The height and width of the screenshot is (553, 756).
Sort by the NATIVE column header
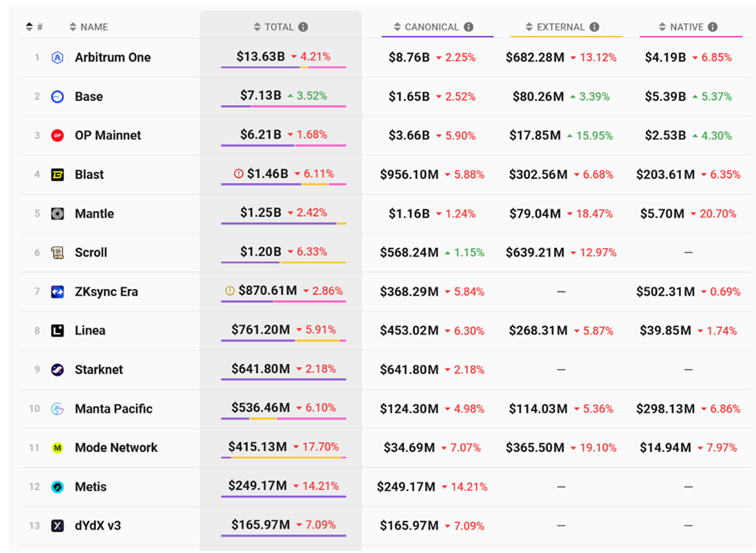681,27
